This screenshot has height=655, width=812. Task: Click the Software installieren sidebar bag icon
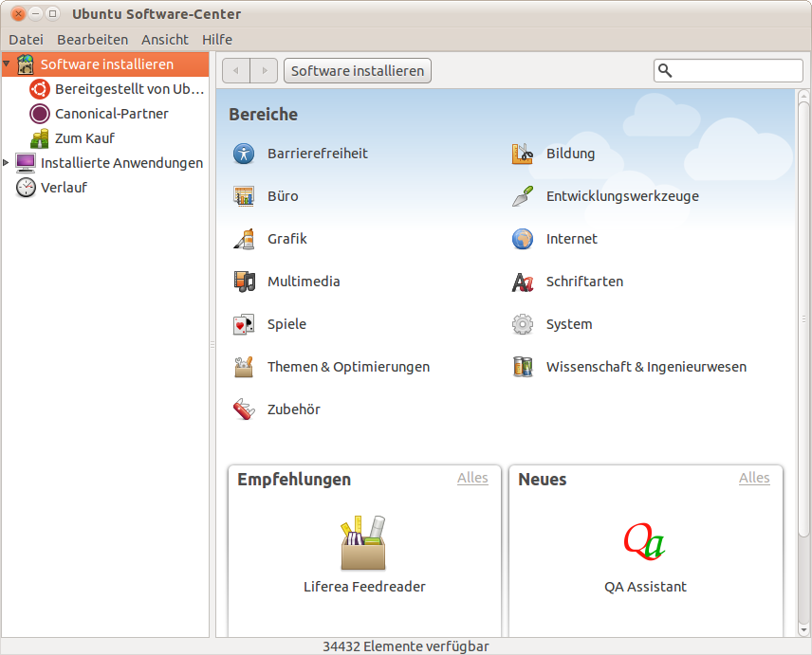coord(26,64)
